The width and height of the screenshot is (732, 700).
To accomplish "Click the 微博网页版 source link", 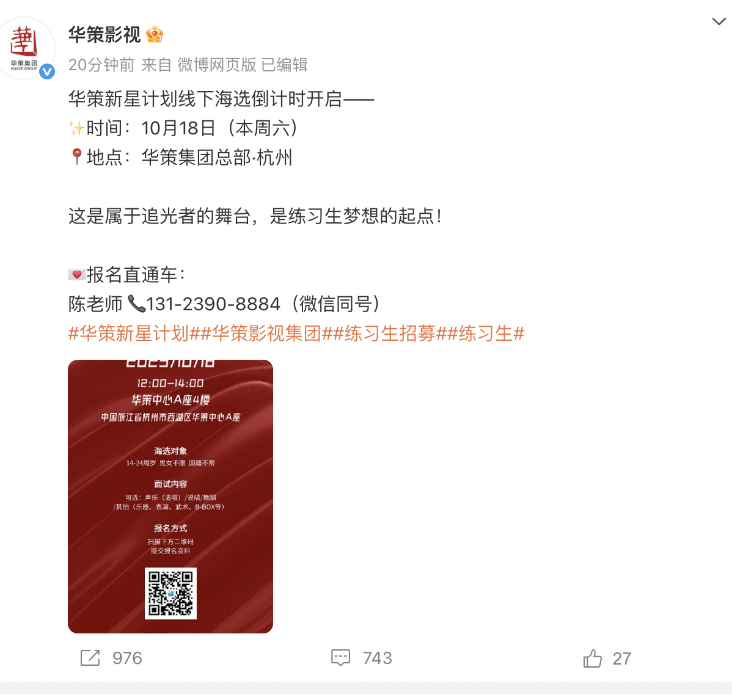I will click(217, 65).
